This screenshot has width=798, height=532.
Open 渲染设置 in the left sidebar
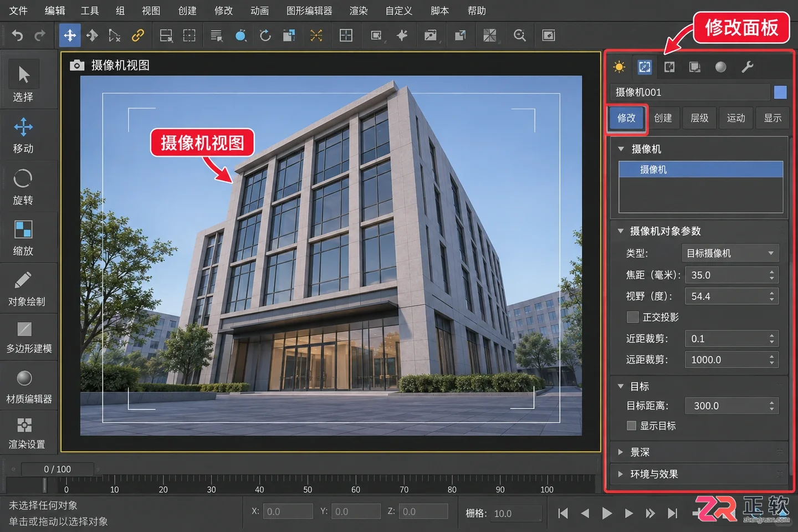coord(27,433)
